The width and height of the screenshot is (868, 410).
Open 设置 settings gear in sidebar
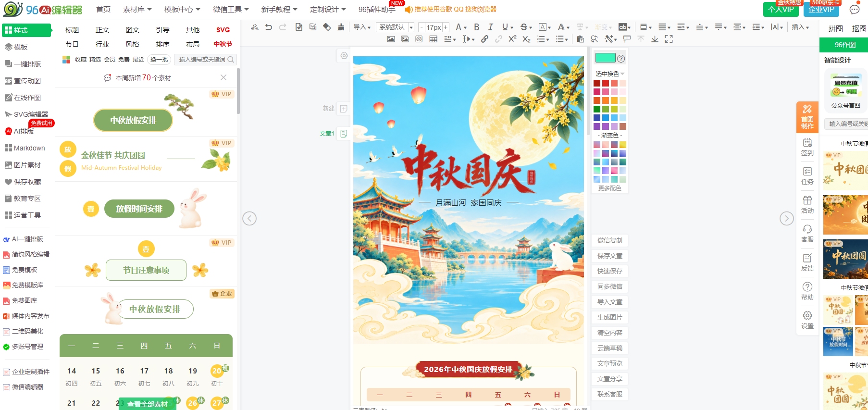point(807,320)
